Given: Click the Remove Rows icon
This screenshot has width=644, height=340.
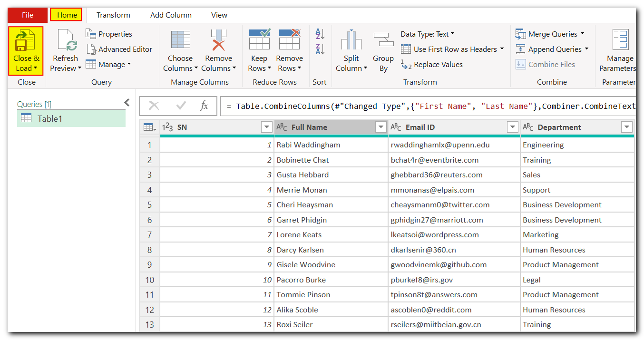Looking at the screenshot, I should 290,39.
